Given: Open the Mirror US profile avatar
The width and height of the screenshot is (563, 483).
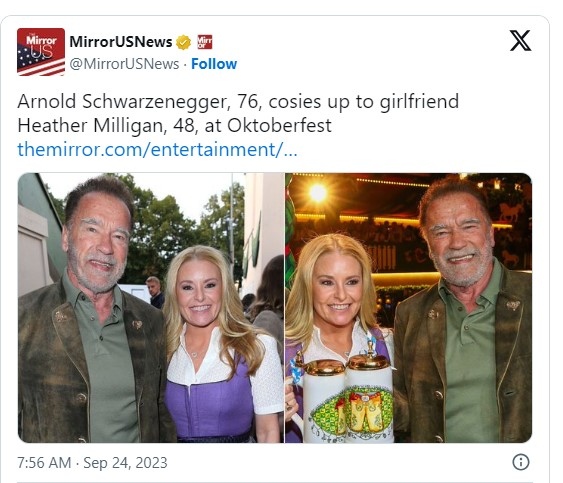Looking at the screenshot, I should click(41, 52).
